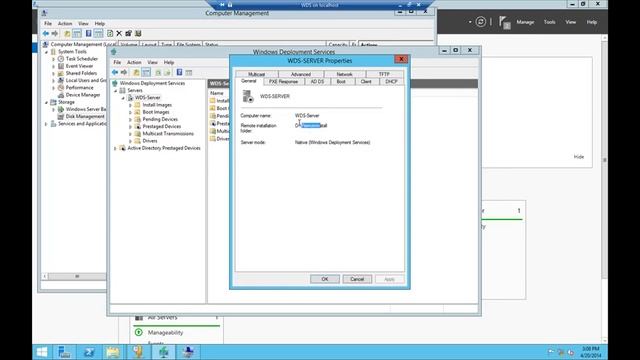Select Event Viewer in Computer Management
This screenshot has width=640, height=360.
(79, 66)
